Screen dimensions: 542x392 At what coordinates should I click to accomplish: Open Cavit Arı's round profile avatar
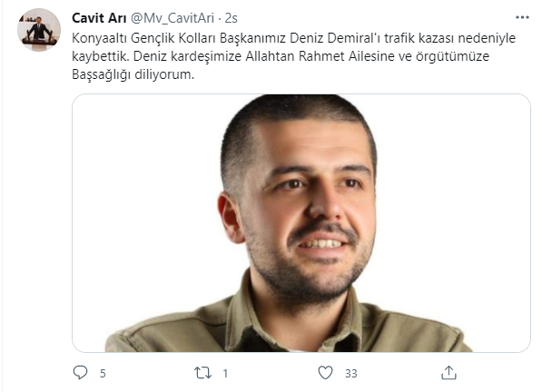click(x=39, y=30)
